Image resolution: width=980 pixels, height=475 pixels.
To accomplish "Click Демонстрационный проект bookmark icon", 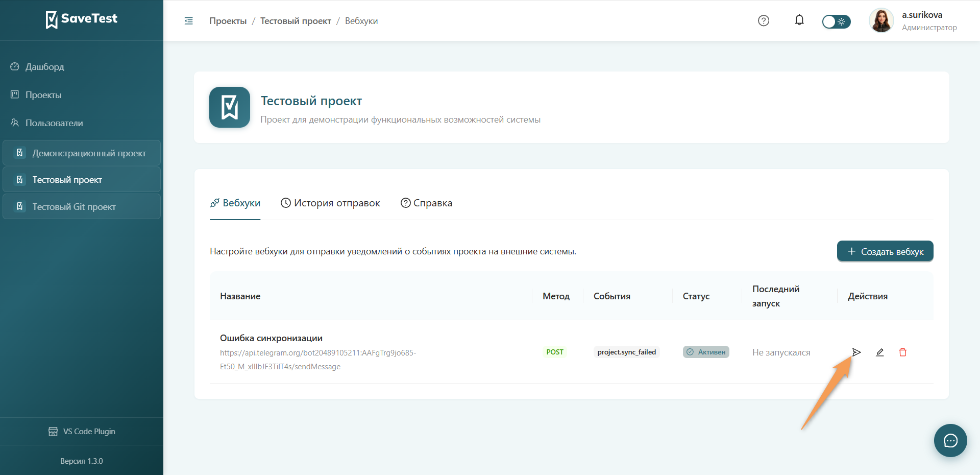I will tap(20, 153).
